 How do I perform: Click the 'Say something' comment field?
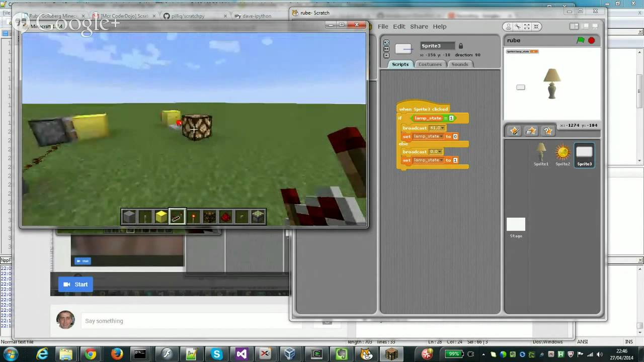coord(191,321)
